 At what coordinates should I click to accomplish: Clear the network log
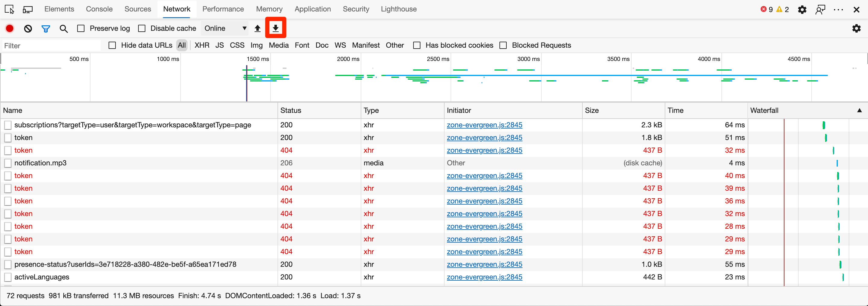pyautogui.click(x=28, y=28)
